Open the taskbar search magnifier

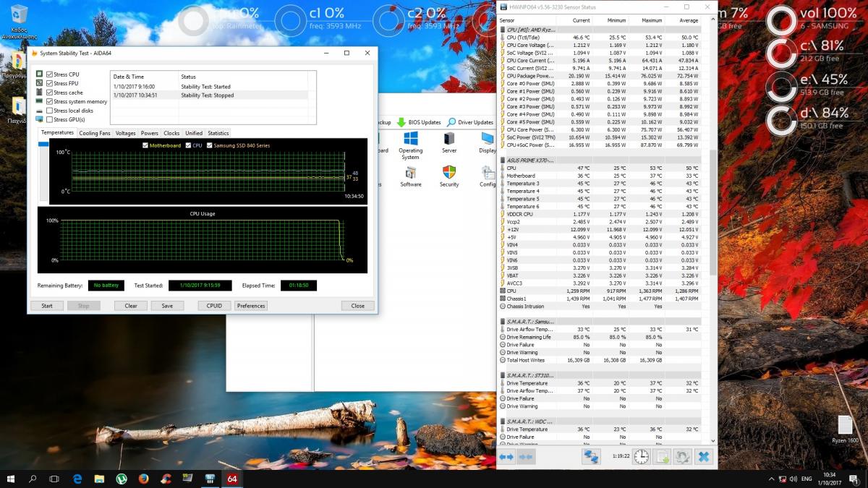[x=33, y=479]
